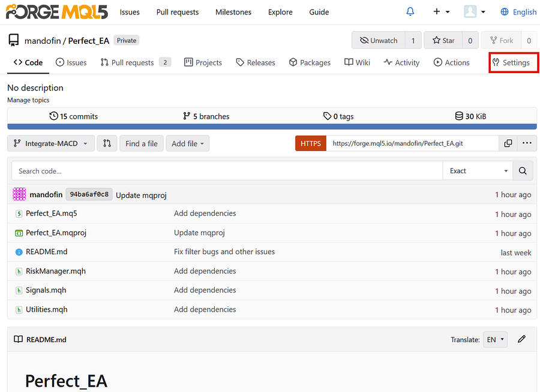Switch to the Code tab
Image resolution: width=540 pixels, height=392 pixels.
click(x=28, y=63)
